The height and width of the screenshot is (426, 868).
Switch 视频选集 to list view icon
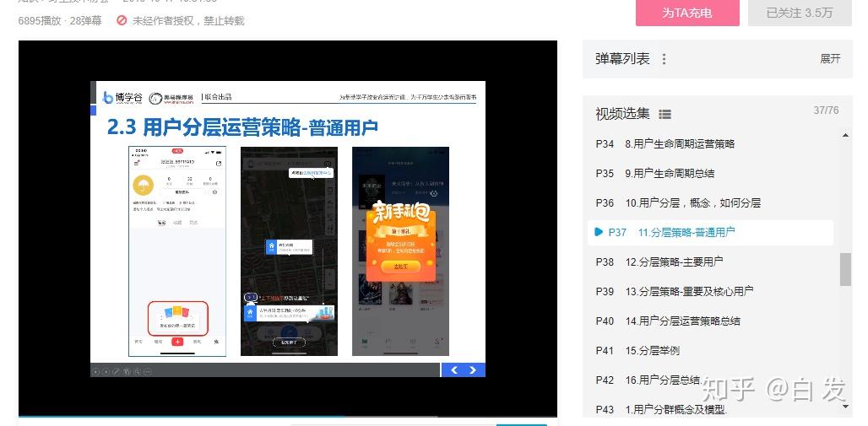coord(665,115)
